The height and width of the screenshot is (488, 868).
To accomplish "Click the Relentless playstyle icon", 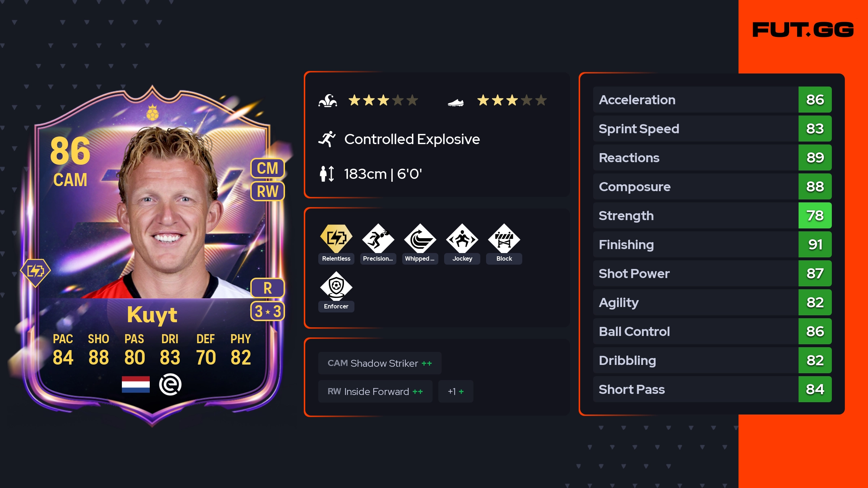I will point(336,238).
